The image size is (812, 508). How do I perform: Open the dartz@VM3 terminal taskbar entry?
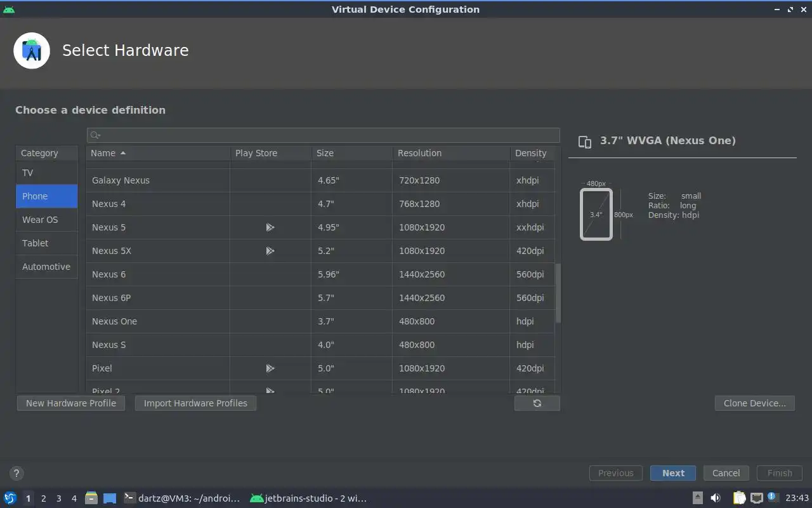(182, 498)
